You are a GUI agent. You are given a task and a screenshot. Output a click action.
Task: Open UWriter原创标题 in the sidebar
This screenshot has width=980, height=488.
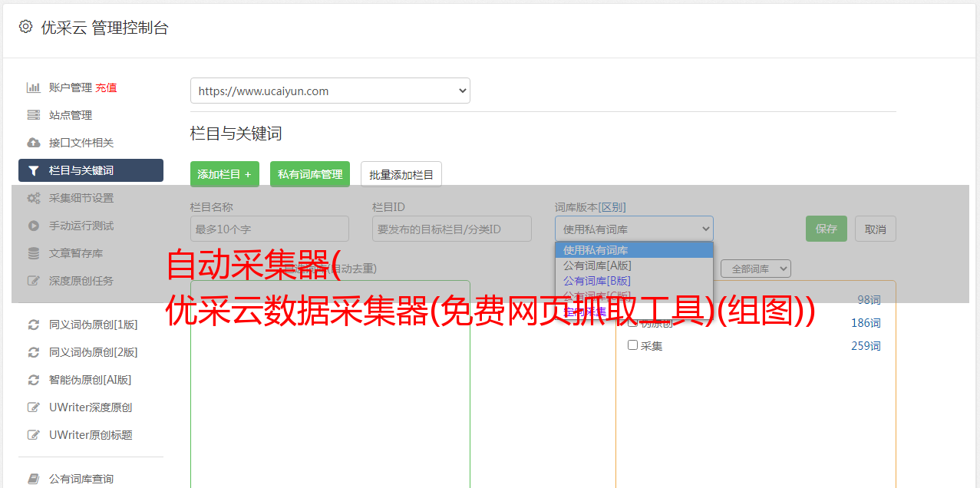click(x=91, y=435)
